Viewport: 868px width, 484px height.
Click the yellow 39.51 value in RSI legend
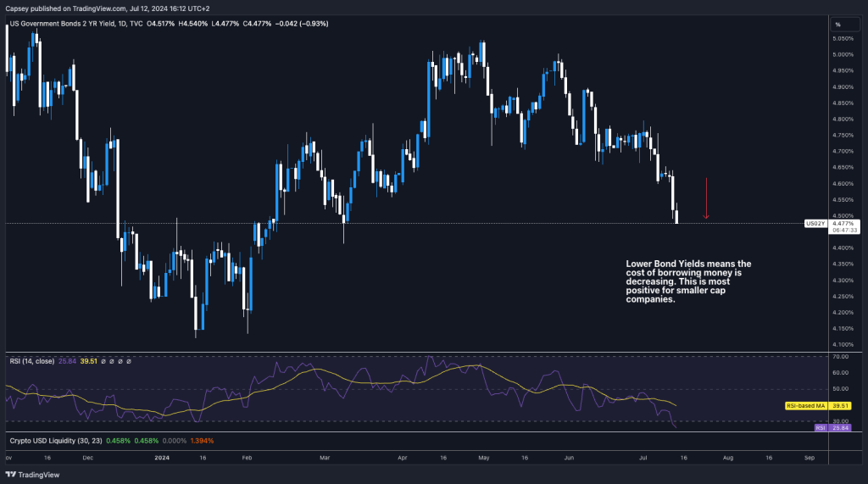[x=88, y=361]
